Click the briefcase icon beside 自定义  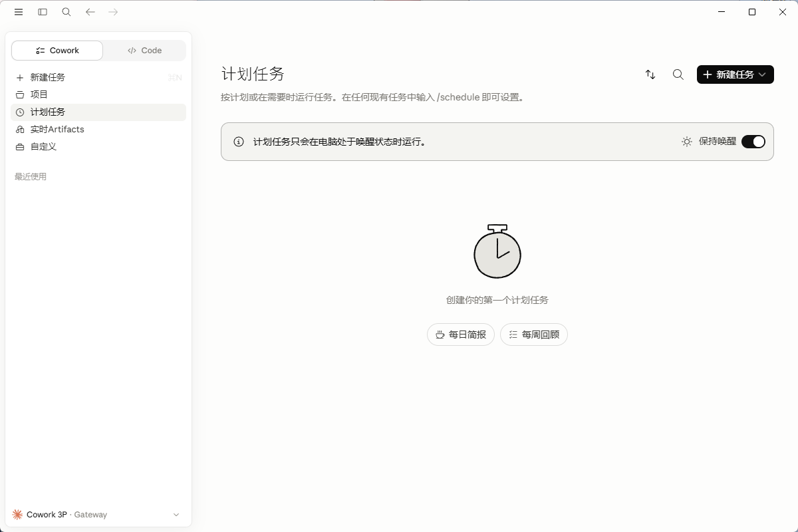click(20, 147)
